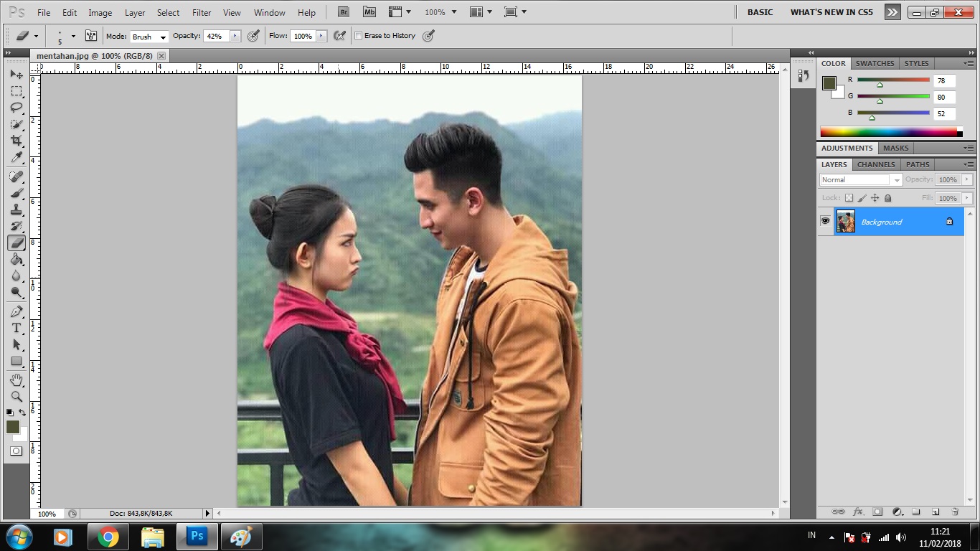Image resolution: width=980 pixels, height=551 pixels.
Task: Select the Clone Stamp tool
Action: [x=17, y=210]
